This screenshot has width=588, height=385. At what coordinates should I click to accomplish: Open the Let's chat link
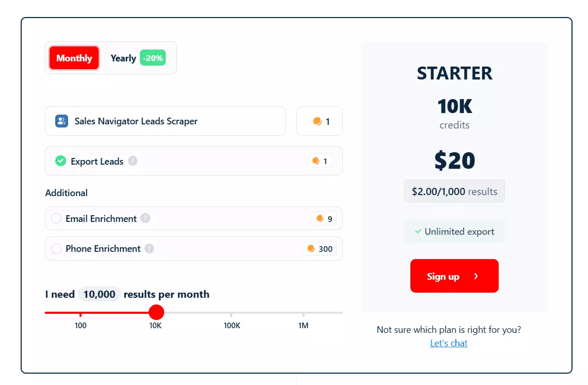[x=448, y=343]
